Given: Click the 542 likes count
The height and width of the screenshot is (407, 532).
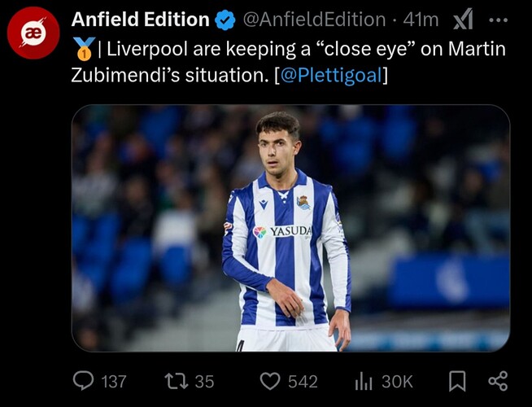Looking at the screenshot, I should click(x=303, y=381).
